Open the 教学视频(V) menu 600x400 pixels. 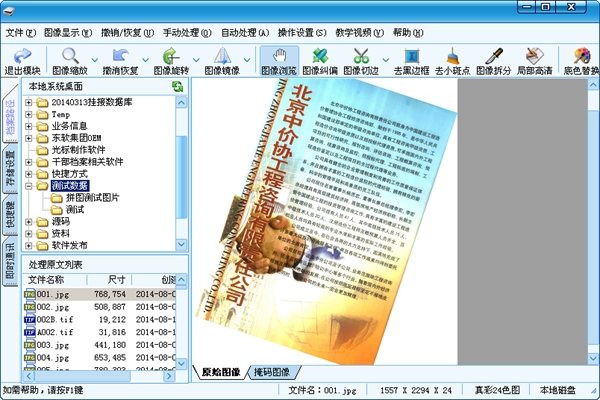360,33
